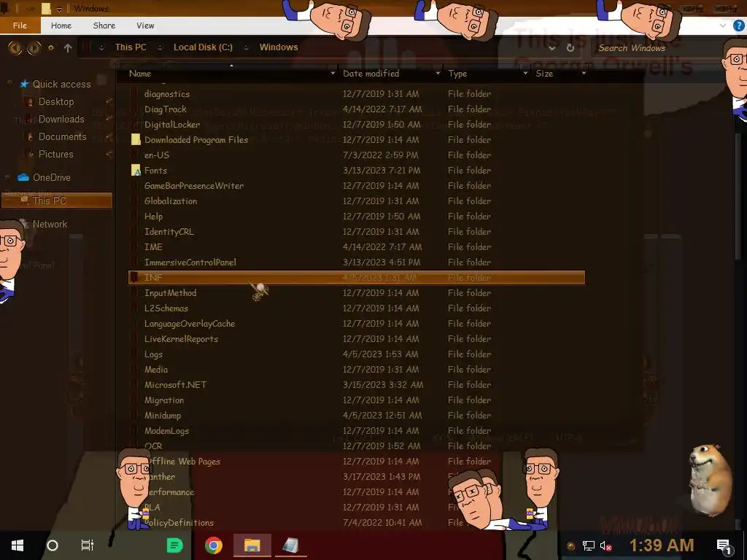Select the DigitalLocker folder
This screenshot has height=560, width=747.
pos(172,124)
